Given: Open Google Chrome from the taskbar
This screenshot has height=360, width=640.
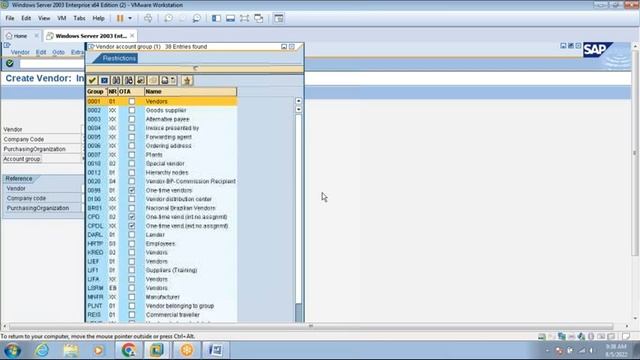Looking at the screenshot, I should [129, 350].
